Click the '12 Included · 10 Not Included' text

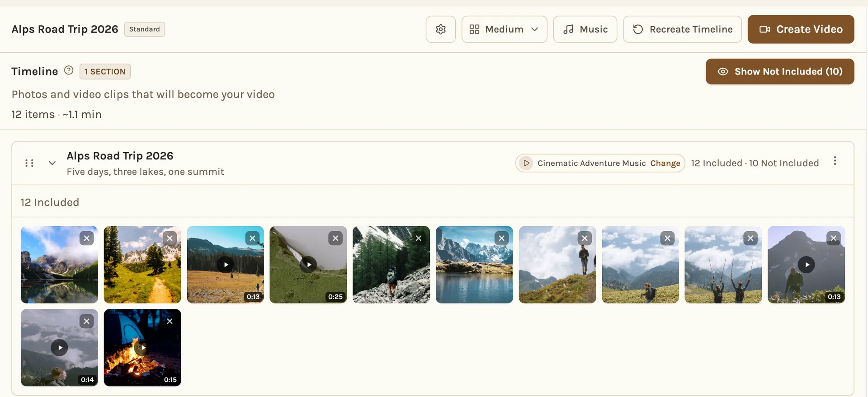[755, 163]
